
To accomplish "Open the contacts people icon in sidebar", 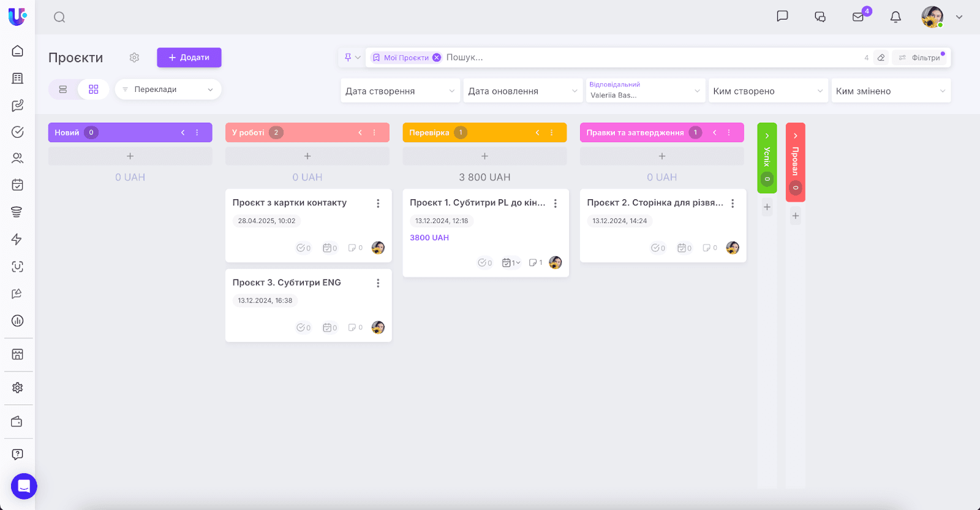I will point(18,158).
